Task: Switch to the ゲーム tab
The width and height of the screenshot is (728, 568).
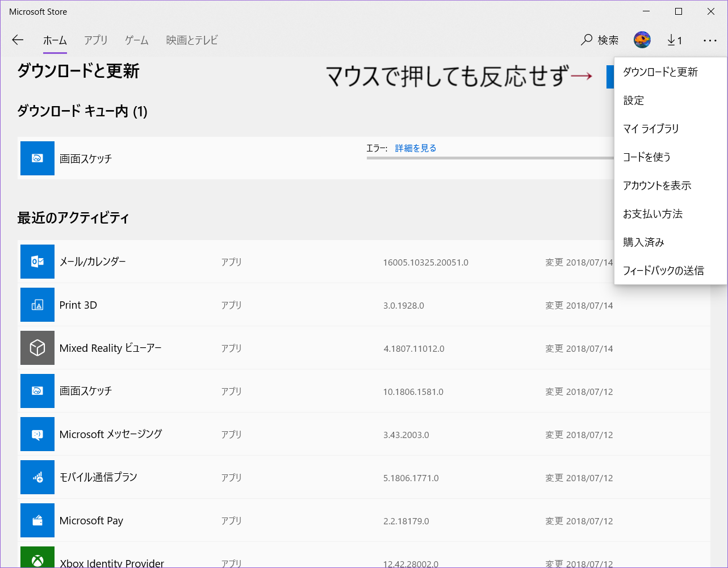Action: (137, 40)
